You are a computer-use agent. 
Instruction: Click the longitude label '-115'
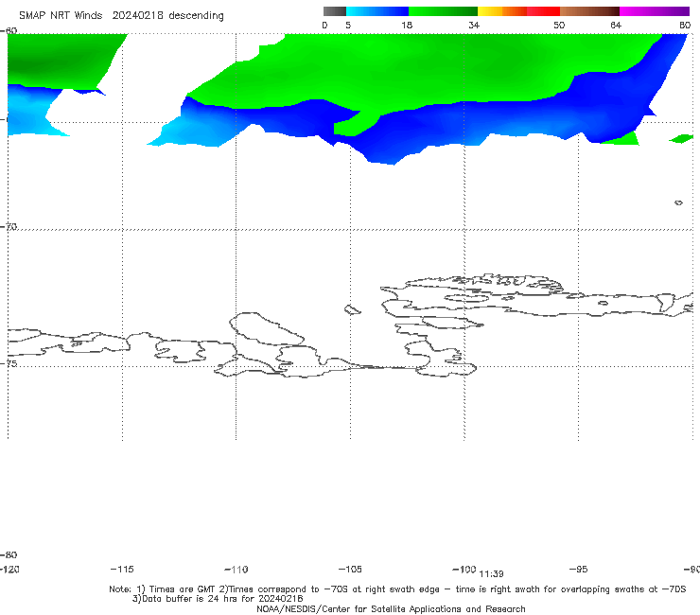point(122,569)
